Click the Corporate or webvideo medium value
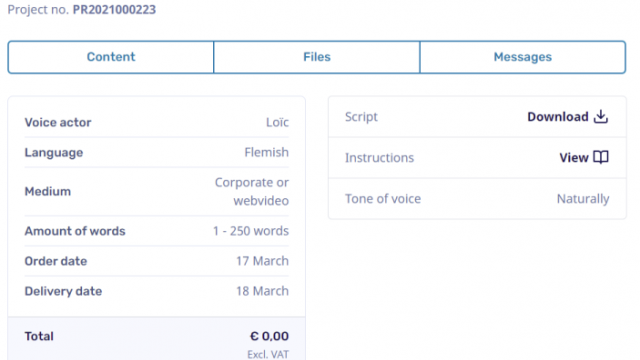640x360 pixels. pos(252,191)
